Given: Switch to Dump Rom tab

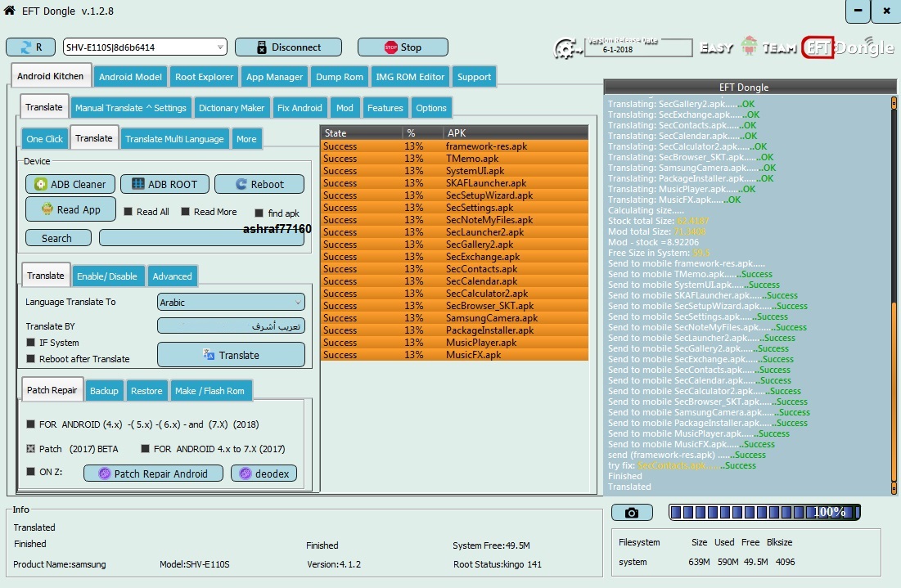Looking at the screenshot, I should point(340,77).
